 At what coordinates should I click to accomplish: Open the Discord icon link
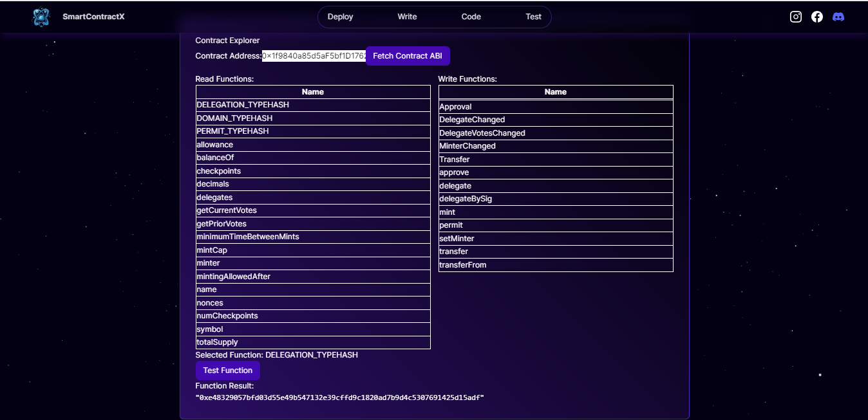[x=838, y=17]
